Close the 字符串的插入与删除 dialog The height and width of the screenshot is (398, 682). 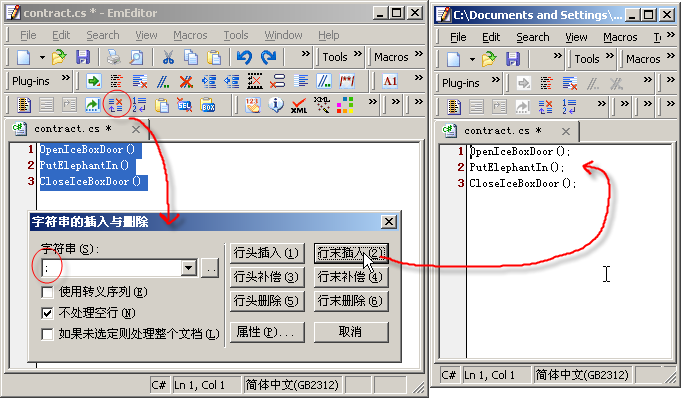pyautogui.click(x=388, y=222)
